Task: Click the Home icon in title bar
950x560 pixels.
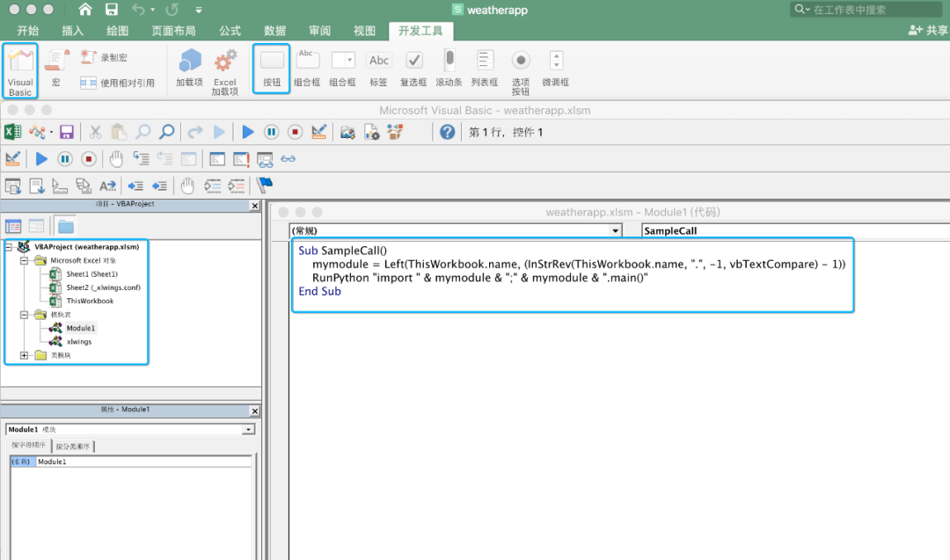Action: click(85, 9)
